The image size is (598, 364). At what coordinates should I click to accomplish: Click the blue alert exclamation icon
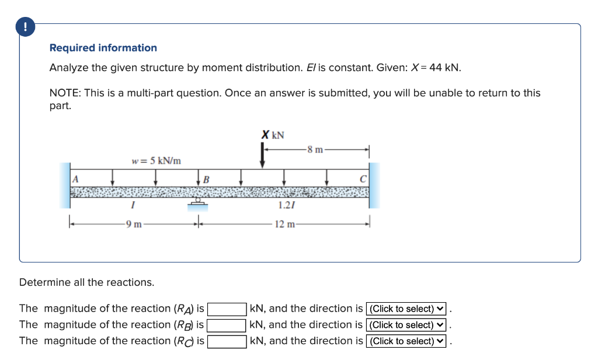[x=25, y=26]
